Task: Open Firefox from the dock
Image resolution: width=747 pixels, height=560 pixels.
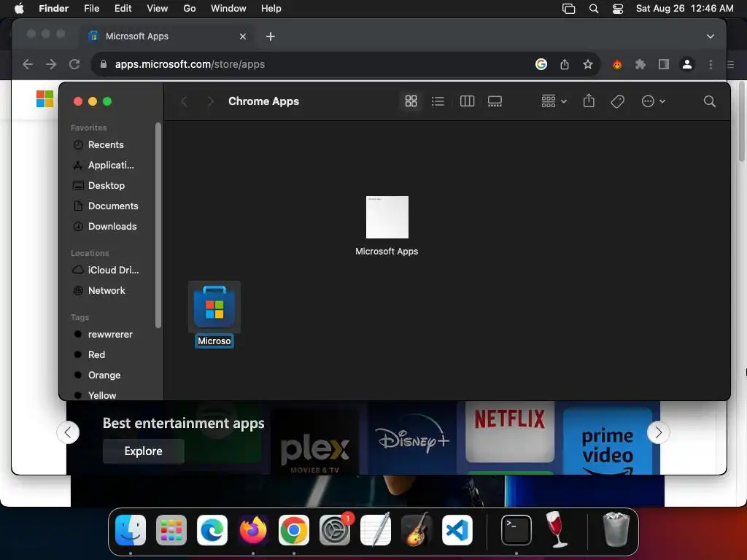Action: pos(252,530)
